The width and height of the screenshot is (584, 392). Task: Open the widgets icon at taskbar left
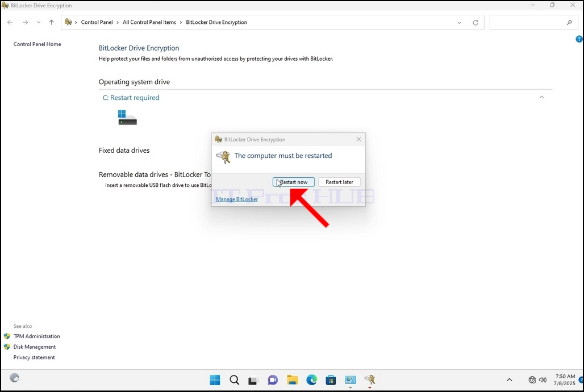[x=15, y=378]
